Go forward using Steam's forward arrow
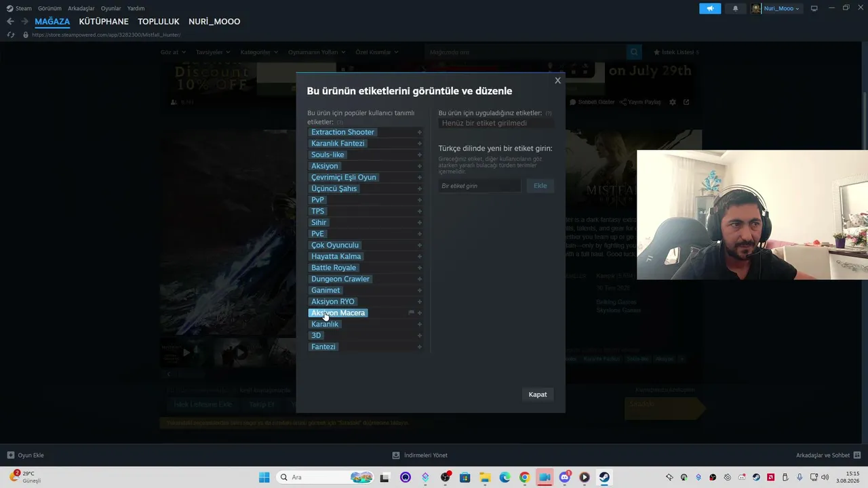 (25, 22)
